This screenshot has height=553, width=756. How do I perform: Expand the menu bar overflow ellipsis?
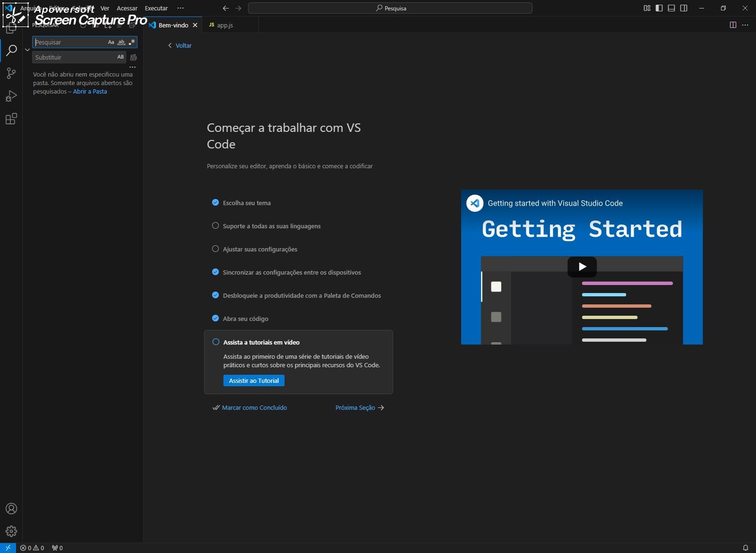180,8
